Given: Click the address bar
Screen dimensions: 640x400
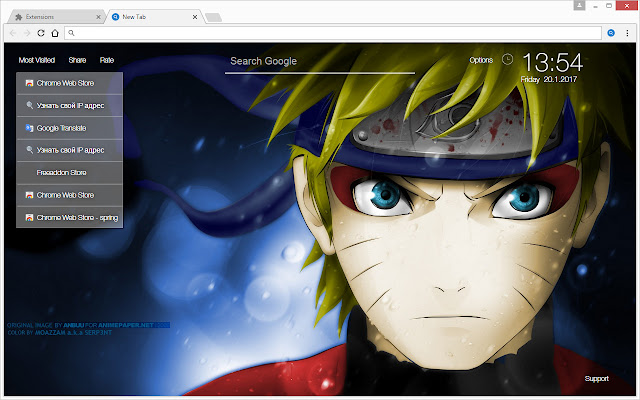Looking at the screenshot, I should pyautogui.click(x=333, y=33).
